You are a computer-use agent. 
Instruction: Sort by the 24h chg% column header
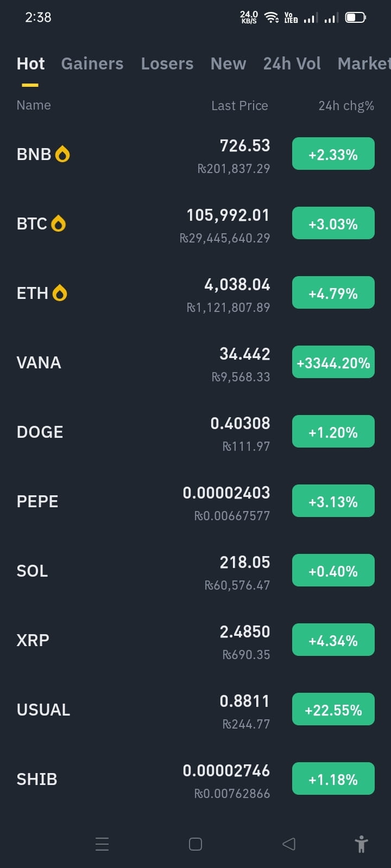point(346,106)
